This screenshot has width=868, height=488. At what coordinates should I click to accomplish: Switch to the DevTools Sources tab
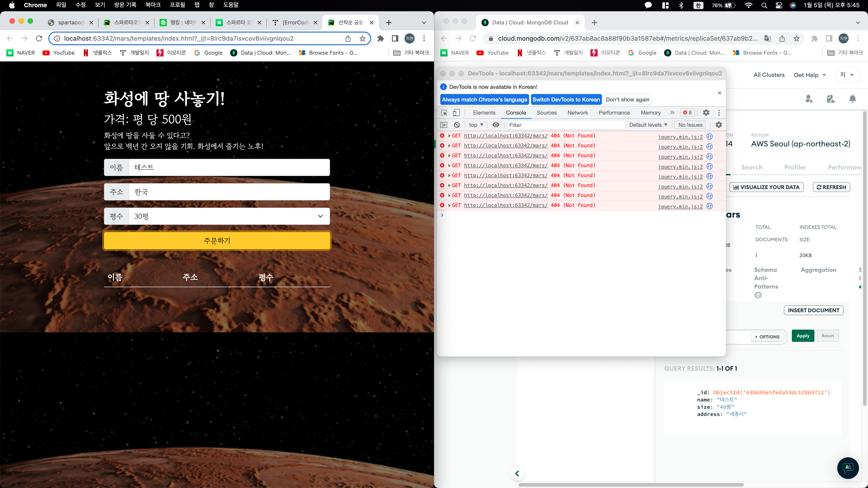[547, 113]
